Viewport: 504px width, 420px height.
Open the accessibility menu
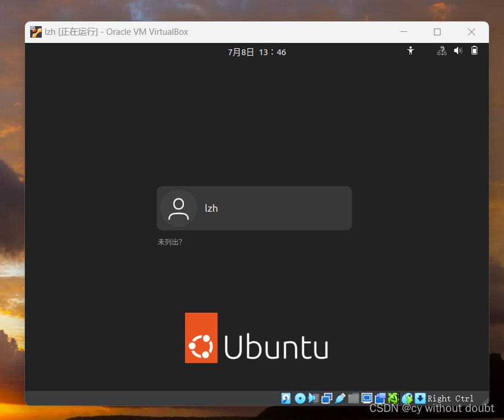coord(411,51)
